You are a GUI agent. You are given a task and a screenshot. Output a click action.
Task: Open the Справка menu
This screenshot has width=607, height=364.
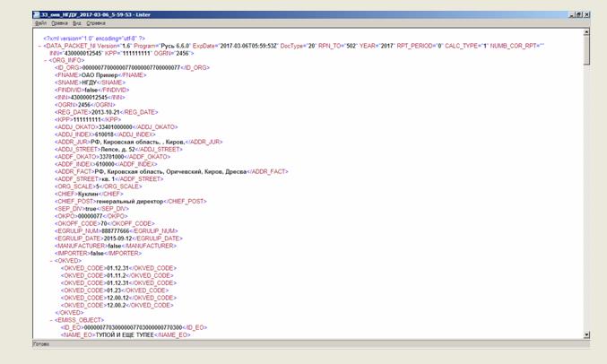[x=96, y=23]
